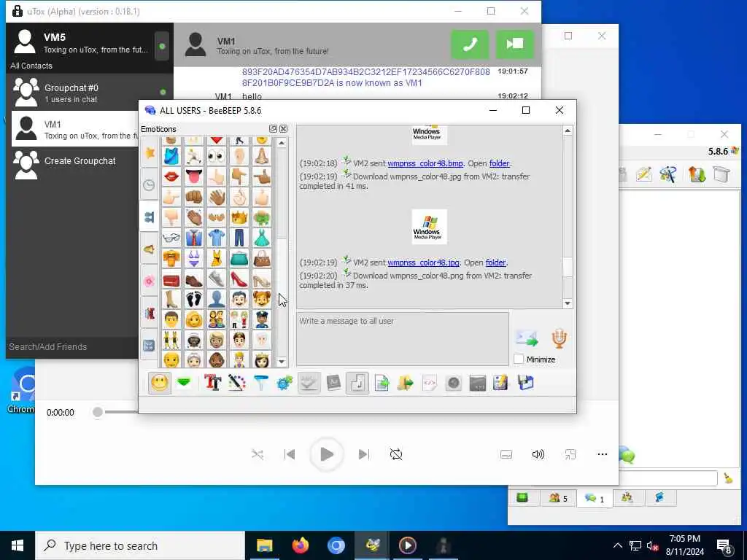Select the recent clock emoticon tab

(x=149, y=184)
